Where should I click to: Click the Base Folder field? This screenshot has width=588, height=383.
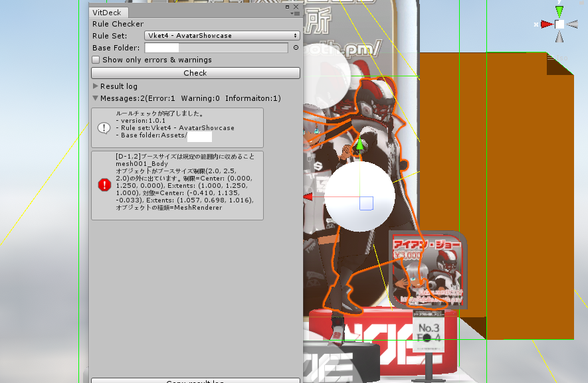point(216,48)
